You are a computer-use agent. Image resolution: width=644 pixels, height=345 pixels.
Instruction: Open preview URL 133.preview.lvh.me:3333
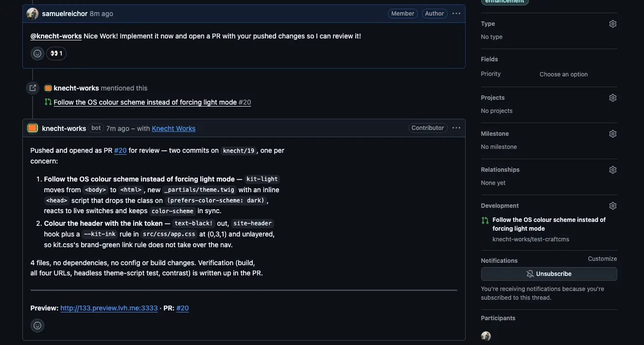109,308
